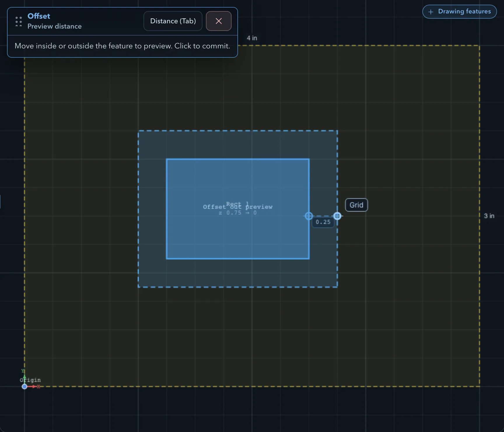Click the red X axis arrow at the origin
Image resolution: width=504 pixels, height=432 pixels.
[x=34, y=387]
